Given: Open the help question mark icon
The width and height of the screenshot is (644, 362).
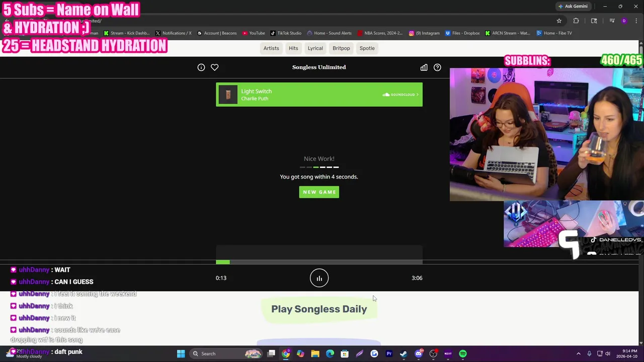Looking at the screenshot, I should [x=437, y=67].
